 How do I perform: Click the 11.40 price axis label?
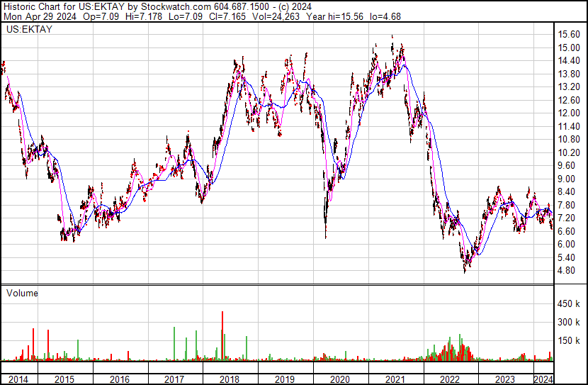(569, 126)
